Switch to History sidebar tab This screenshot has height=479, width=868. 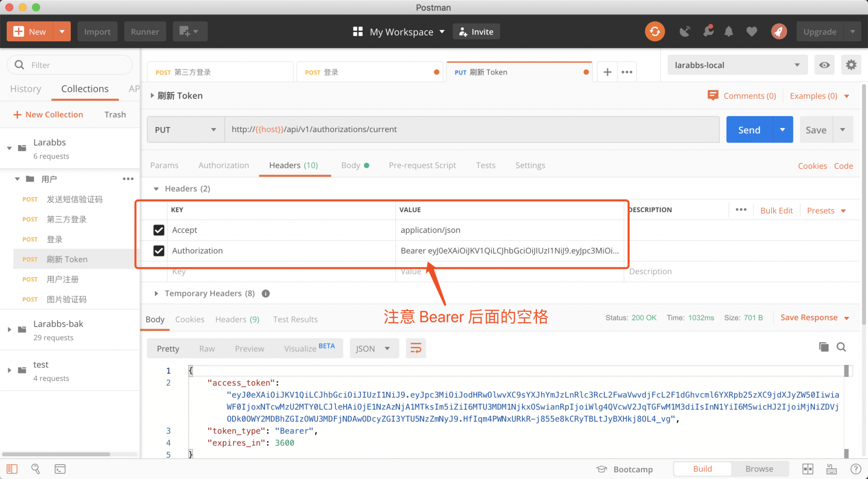(x=25, y=89)
